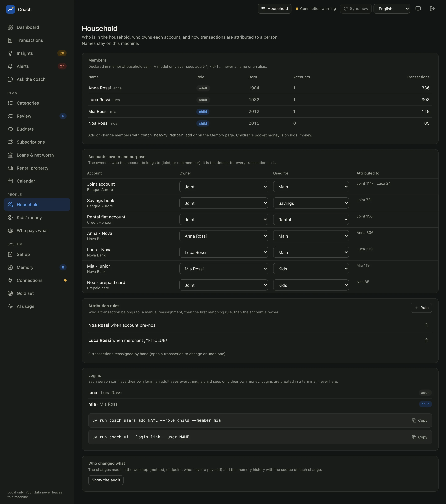Click the Memory brain icon
This screenshot has height=504, width=446.
[x=10, y=267]
